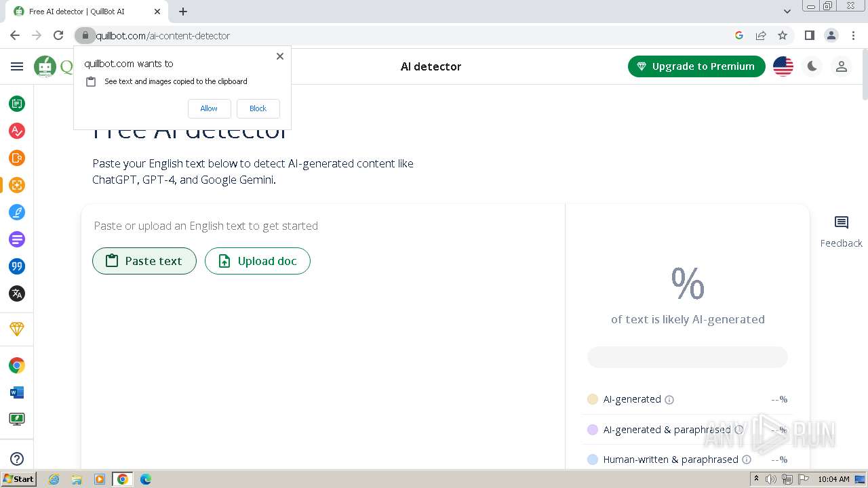Open the Co-Writer feather pen icon
868x488 pixels.
17,212
